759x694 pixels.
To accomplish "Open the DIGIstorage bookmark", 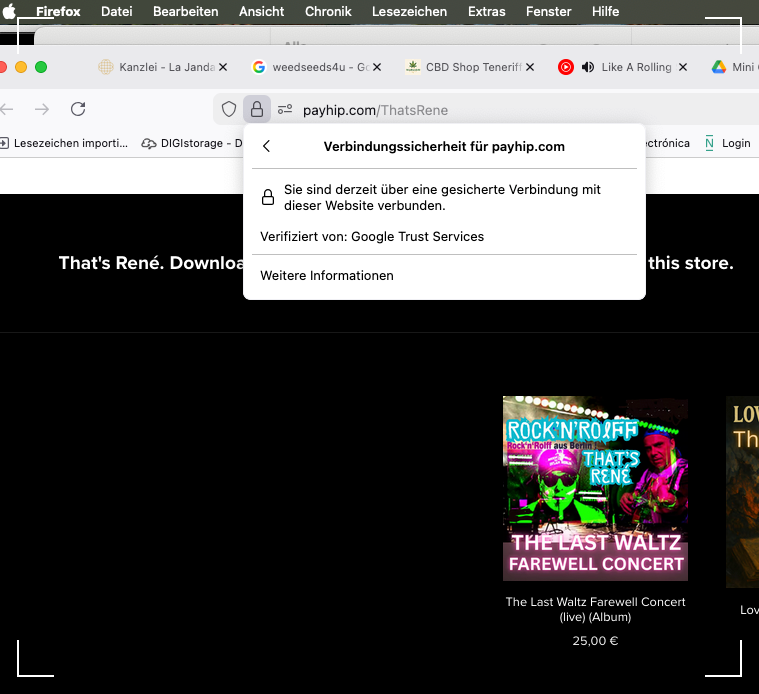I will tap(192, 143).
